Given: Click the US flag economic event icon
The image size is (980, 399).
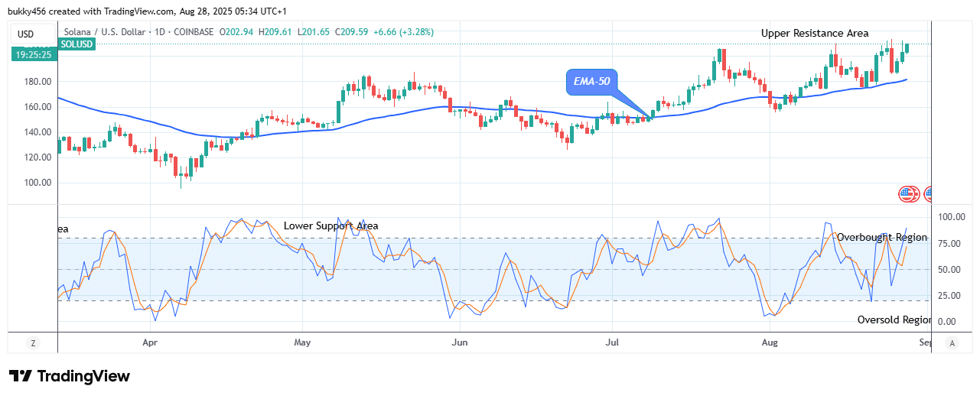Looking at the screenshot, I should tap(908, 193).
